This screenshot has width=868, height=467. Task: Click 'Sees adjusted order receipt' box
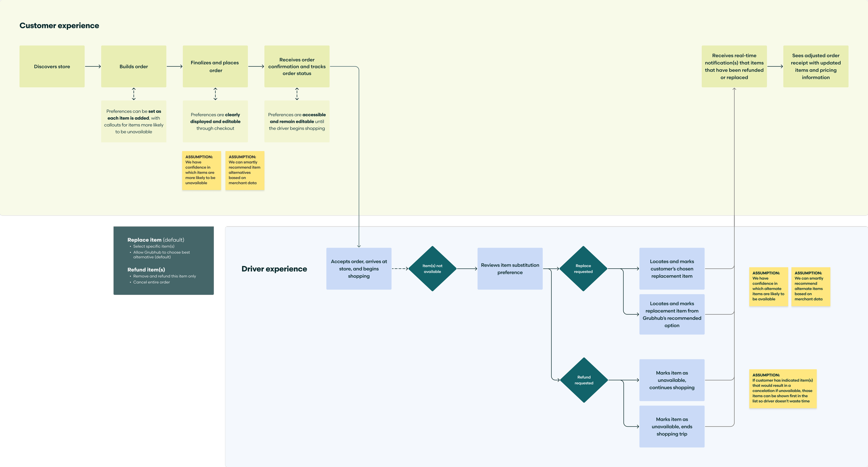click(816, 66)
